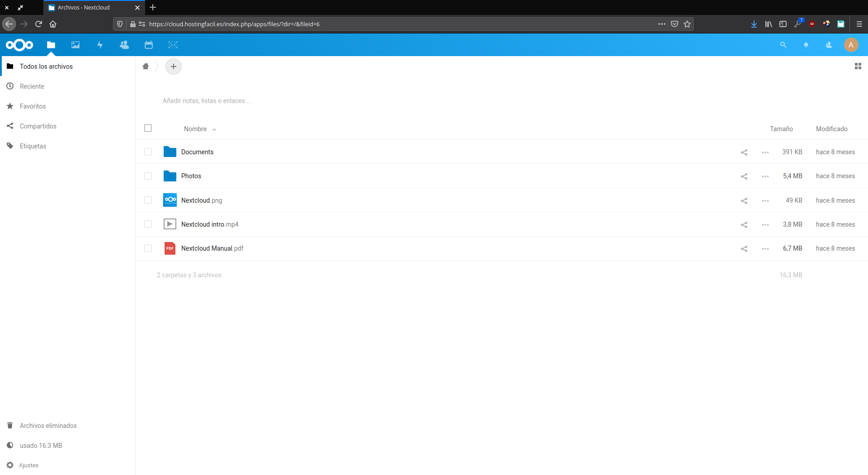
Task: Open the Favoritos sidebar item
Action: click(x=33, y=106)
